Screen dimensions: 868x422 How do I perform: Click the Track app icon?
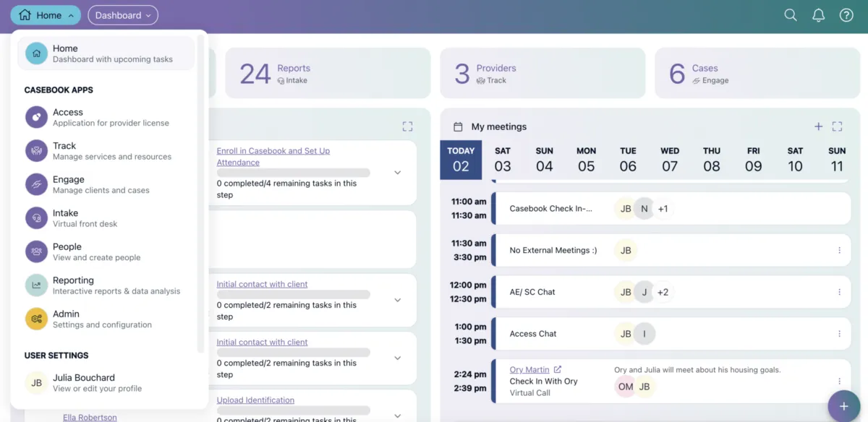(36, 151)
